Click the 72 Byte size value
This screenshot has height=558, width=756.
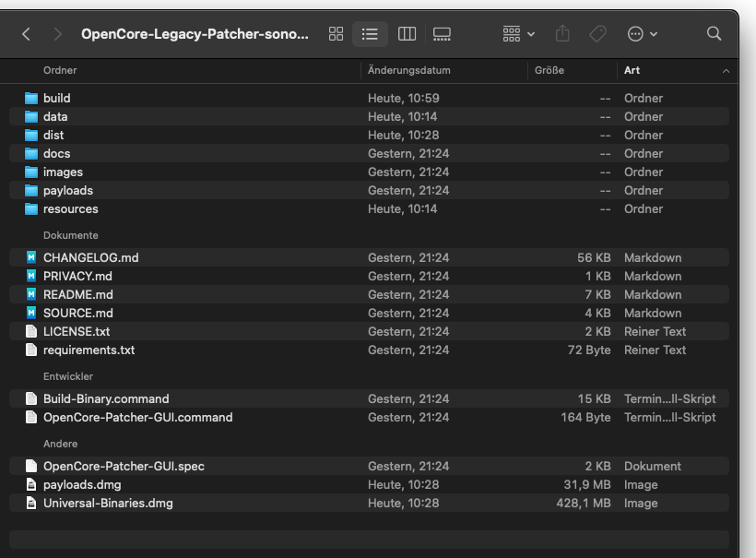[589, 350]
